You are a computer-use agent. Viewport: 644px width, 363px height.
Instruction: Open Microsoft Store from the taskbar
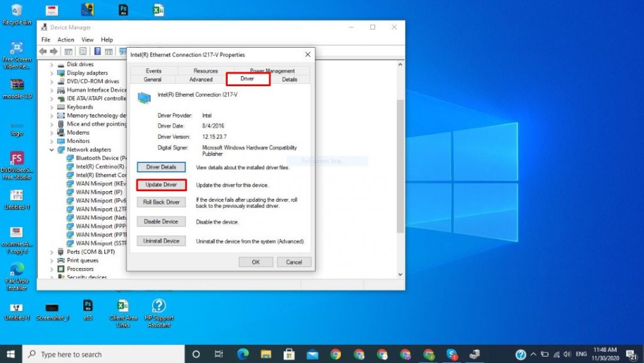[x=289, y=354]
